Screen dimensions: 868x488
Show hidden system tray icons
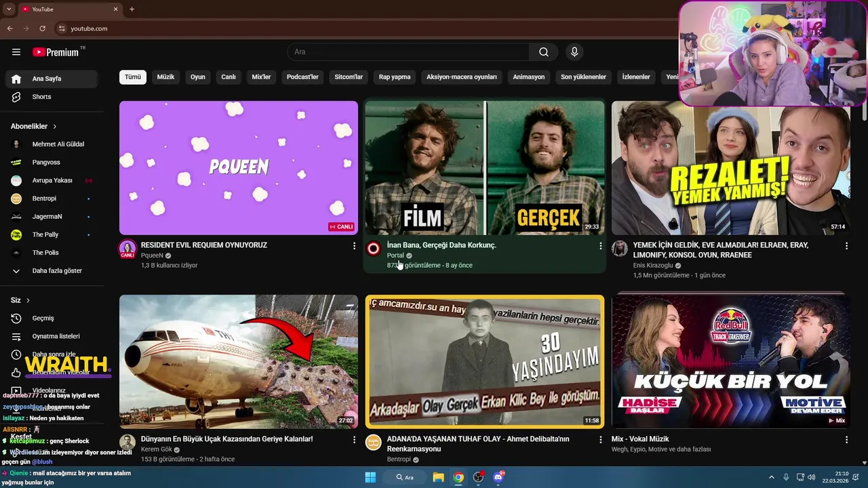(772, 477)
